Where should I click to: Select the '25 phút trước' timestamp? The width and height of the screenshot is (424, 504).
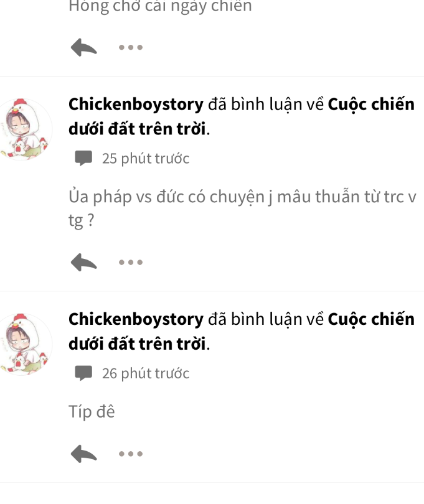[146, 159]
